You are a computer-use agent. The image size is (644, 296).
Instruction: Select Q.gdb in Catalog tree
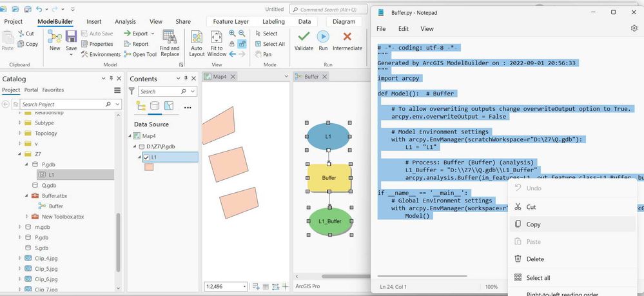coord(49,186)
